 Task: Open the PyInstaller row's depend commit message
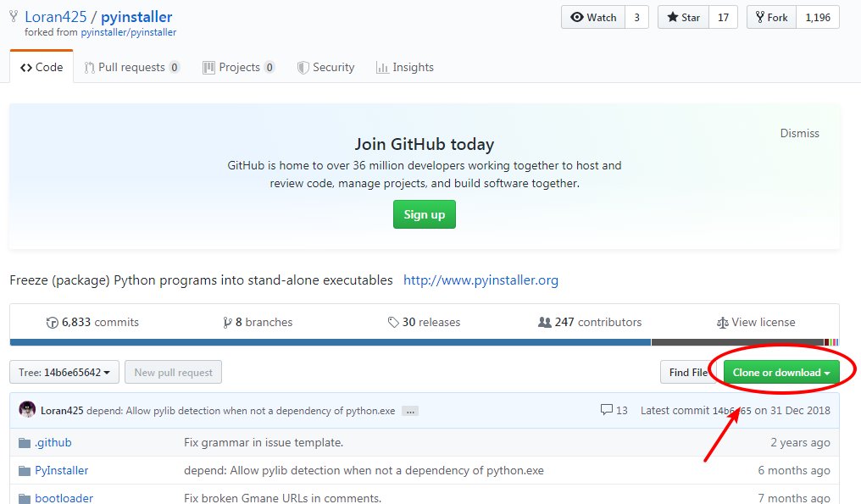[x=364, y=470]
